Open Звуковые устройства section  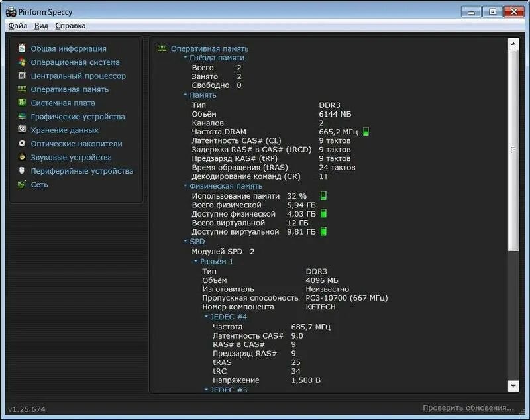coord(71,158)
